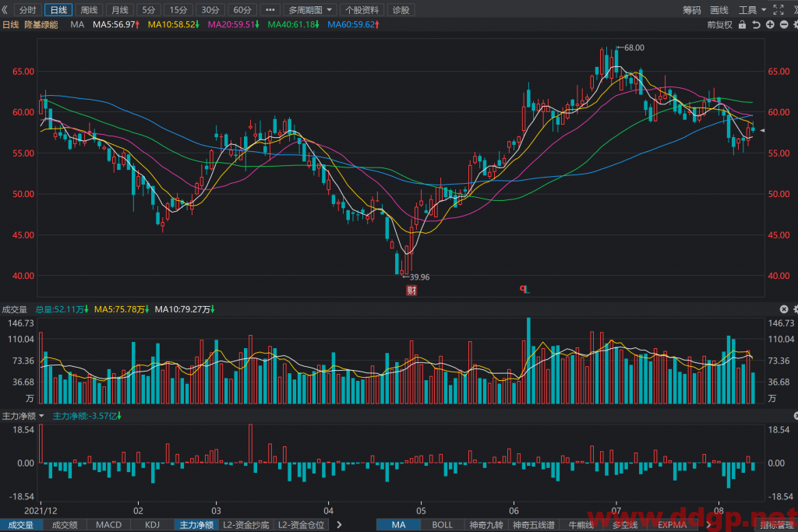The image size is (798, 532).
Task: Click the 68.00 high price label
Action: [x=634, y=48]
